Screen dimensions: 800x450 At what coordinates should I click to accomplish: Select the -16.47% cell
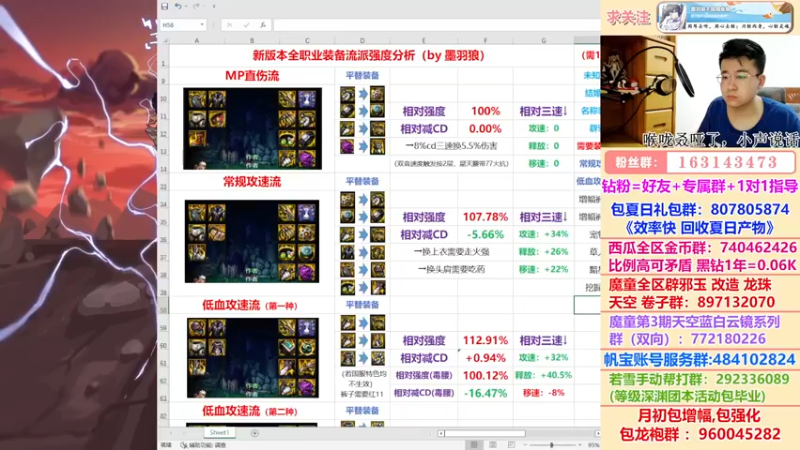click(x=485, y=393)
